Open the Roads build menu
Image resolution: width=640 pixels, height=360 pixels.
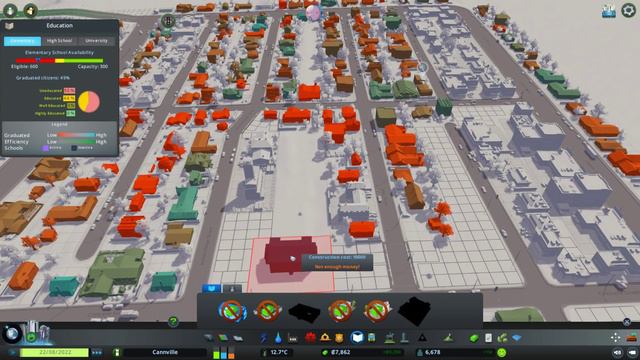coord(209,338)
